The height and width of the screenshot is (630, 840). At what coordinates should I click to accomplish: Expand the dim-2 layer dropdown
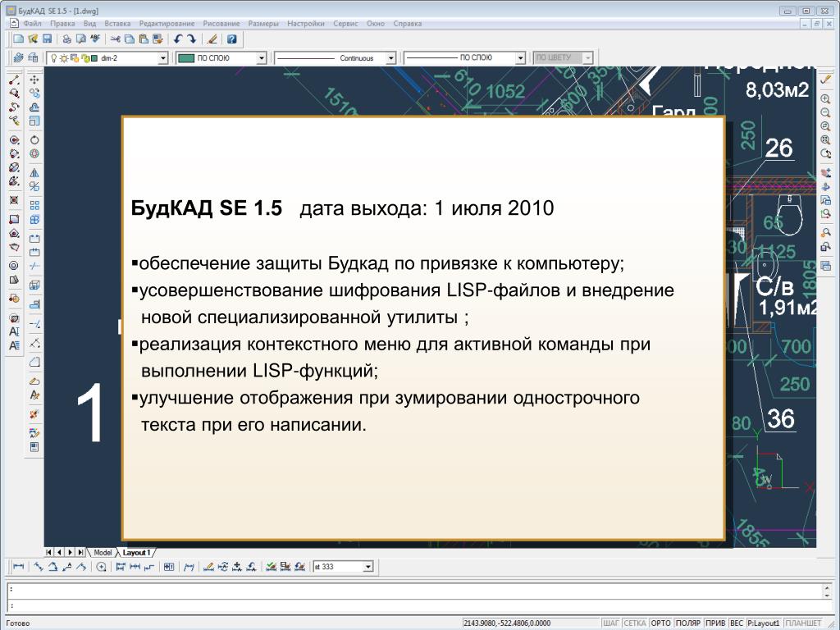(163, 58)
